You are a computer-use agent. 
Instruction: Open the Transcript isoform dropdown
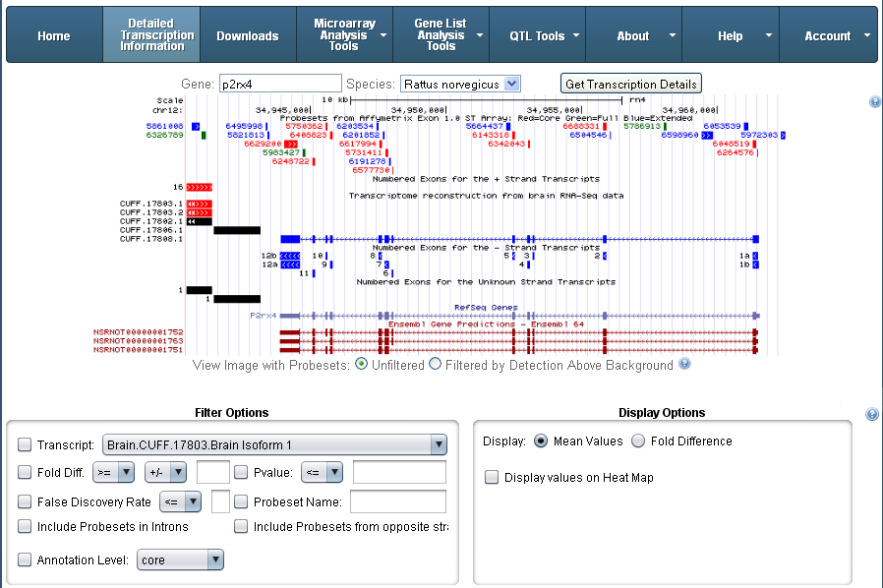[x=274, y=444]
